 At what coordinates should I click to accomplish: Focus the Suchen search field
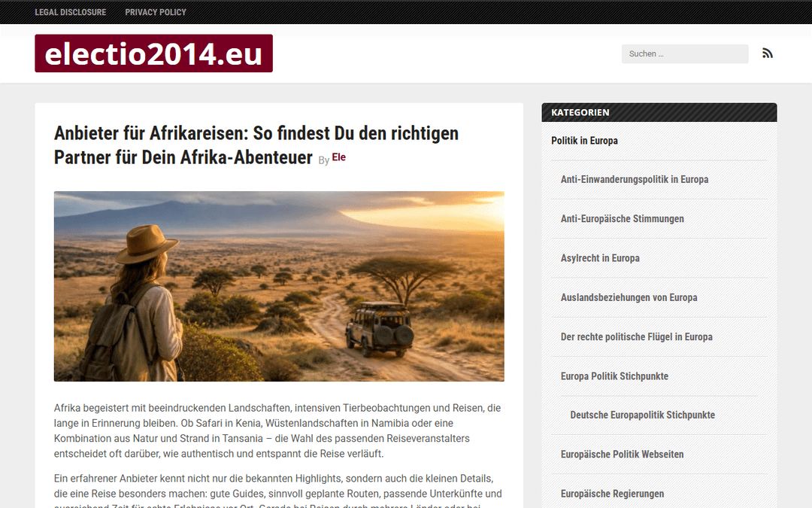[x=685, y=54]
